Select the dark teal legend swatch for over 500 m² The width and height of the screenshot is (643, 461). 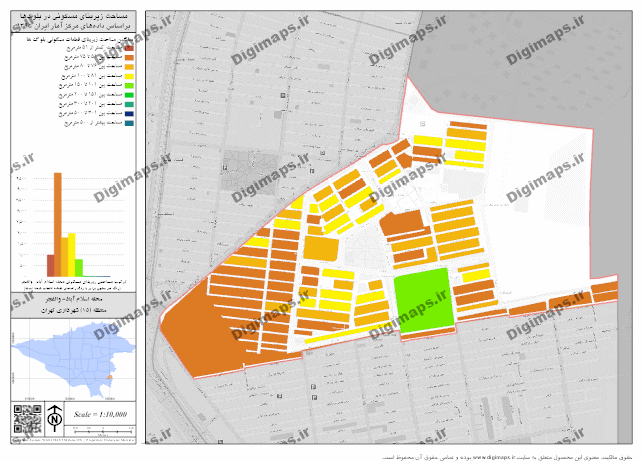(x=129, y=123)
